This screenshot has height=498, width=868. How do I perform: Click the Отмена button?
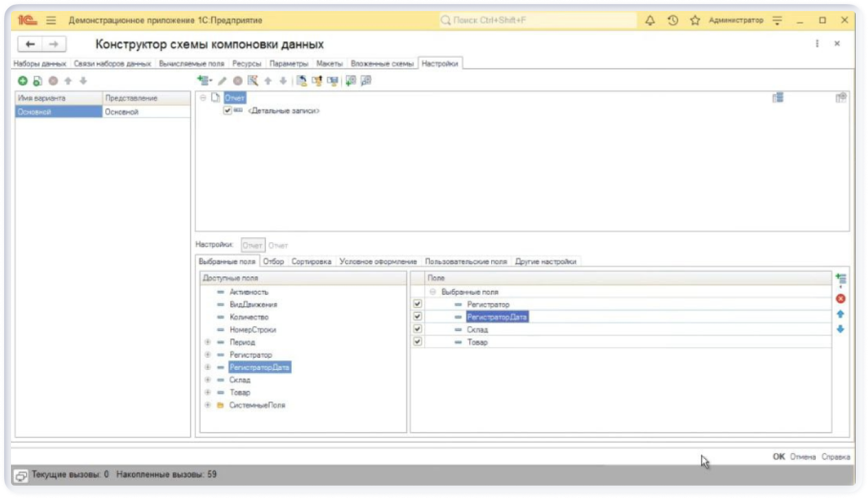802,457
